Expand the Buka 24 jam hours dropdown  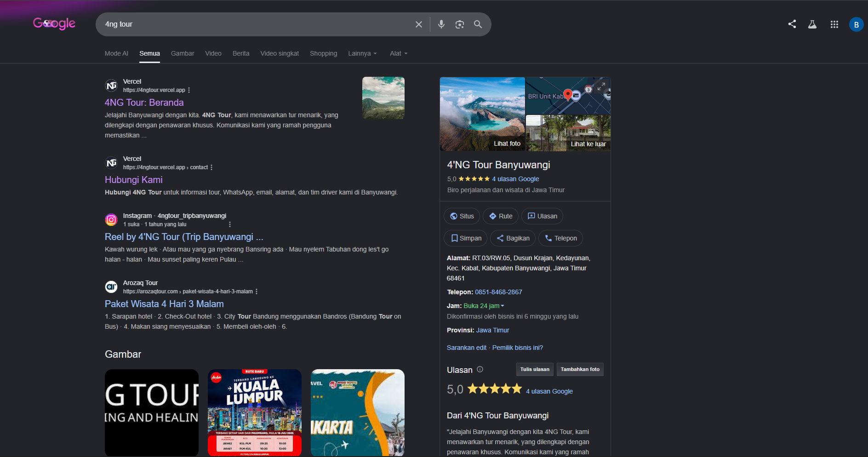click(484, 306)
